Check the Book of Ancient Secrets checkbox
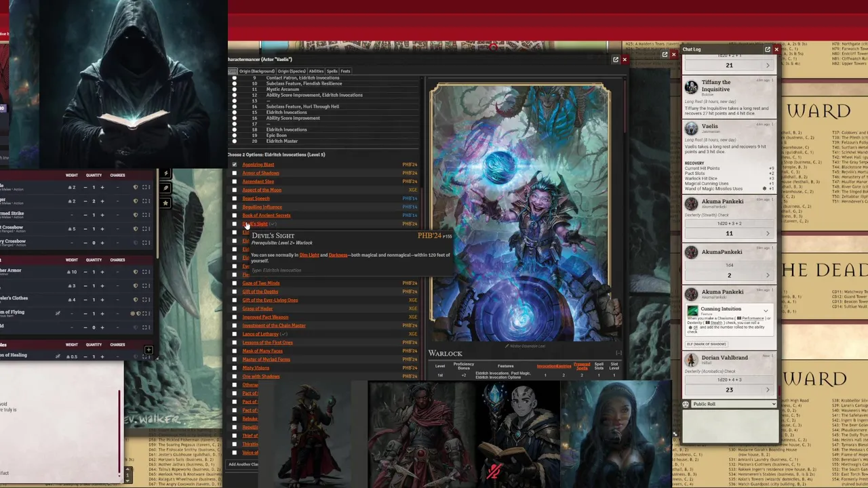Image resolution: width=868 pixels, height=488 pixels. 235,216
